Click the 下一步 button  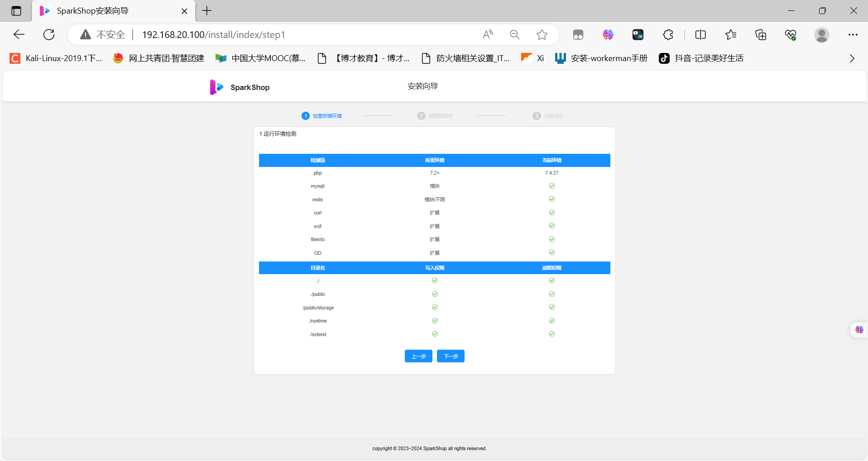click(451, 356)
